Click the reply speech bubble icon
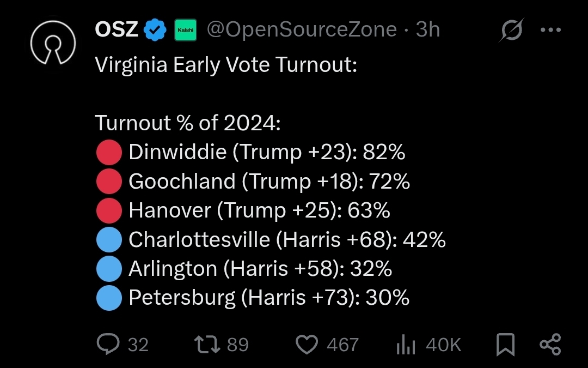This screenshot has height=368, width=588. 108,344
